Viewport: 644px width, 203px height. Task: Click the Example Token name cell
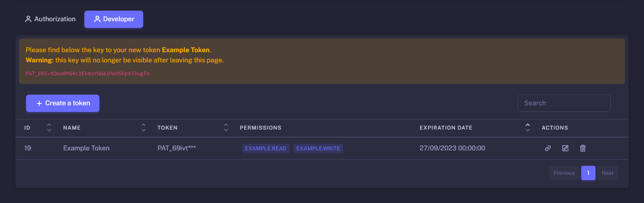tap(86, 148)
